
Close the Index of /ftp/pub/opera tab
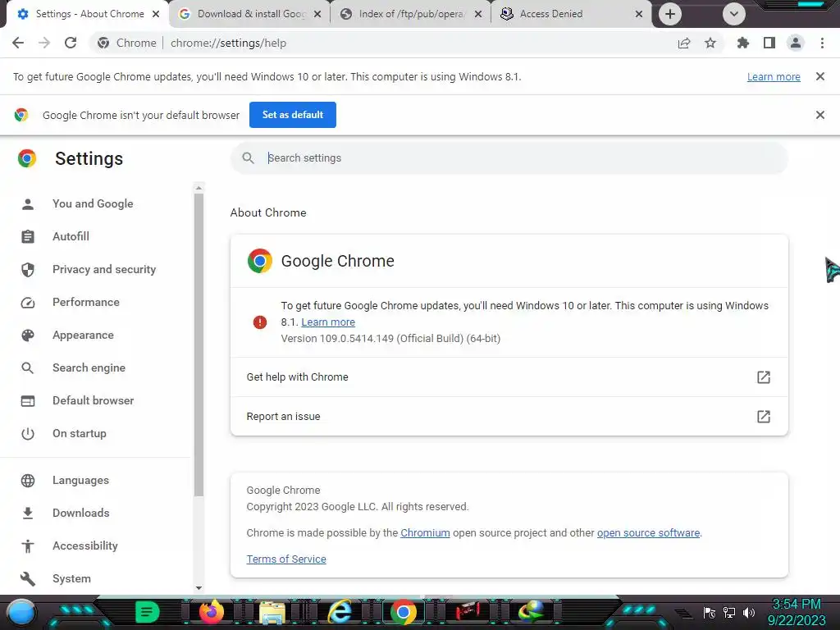478,14
